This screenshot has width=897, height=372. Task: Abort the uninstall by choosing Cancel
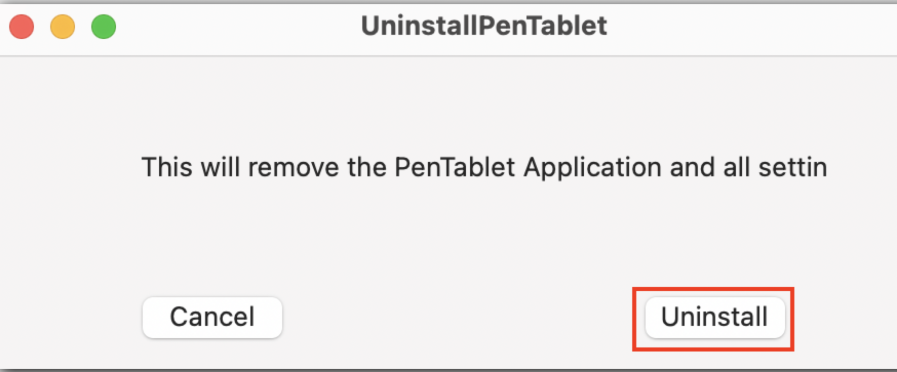pyautogui.click(x=212, y=318)
